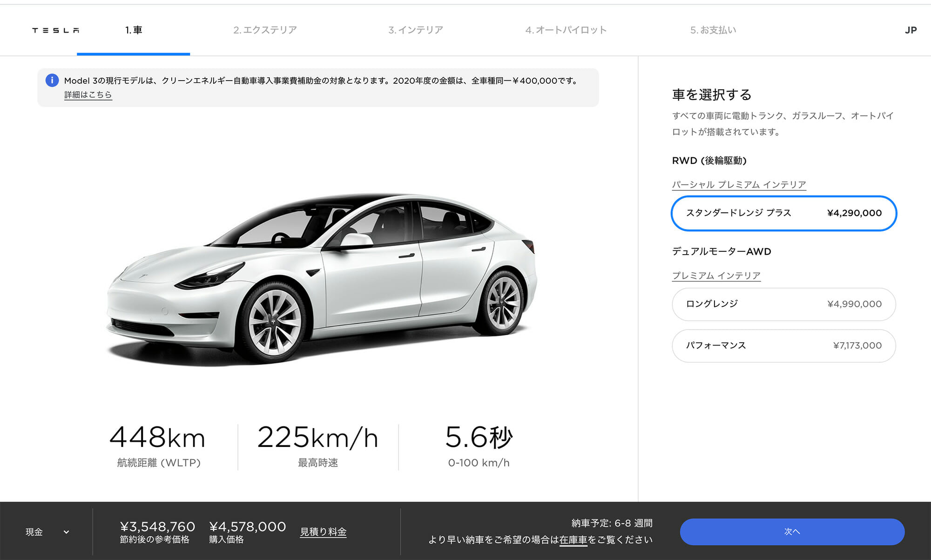Click the chevron arrow beside 現金
The image size is (931, 560).
pyautogui.click(x=66, y=532)
